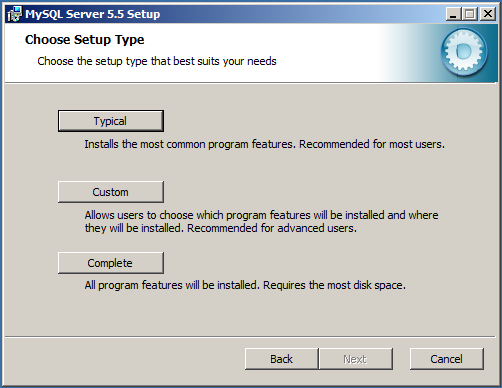This screenshot has width=502, height=388.
Task: Pick the Complete setup type
Action: 111,263
